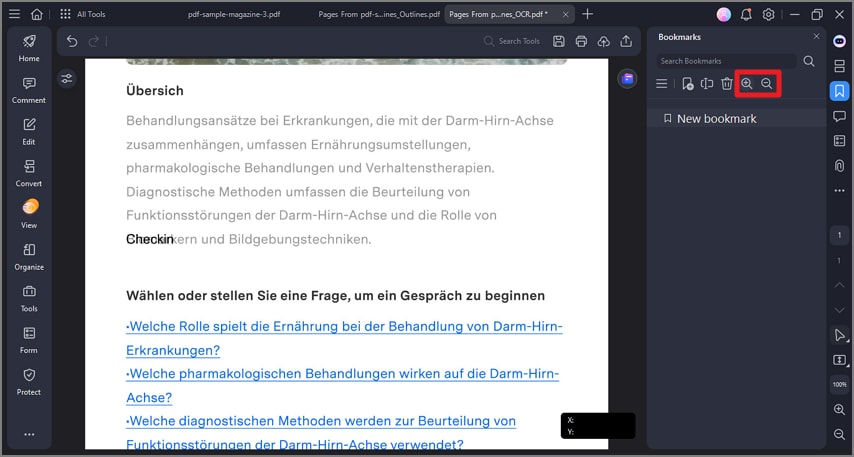
Task: Open link about diagnostischen Methoden
Action: 321,433
